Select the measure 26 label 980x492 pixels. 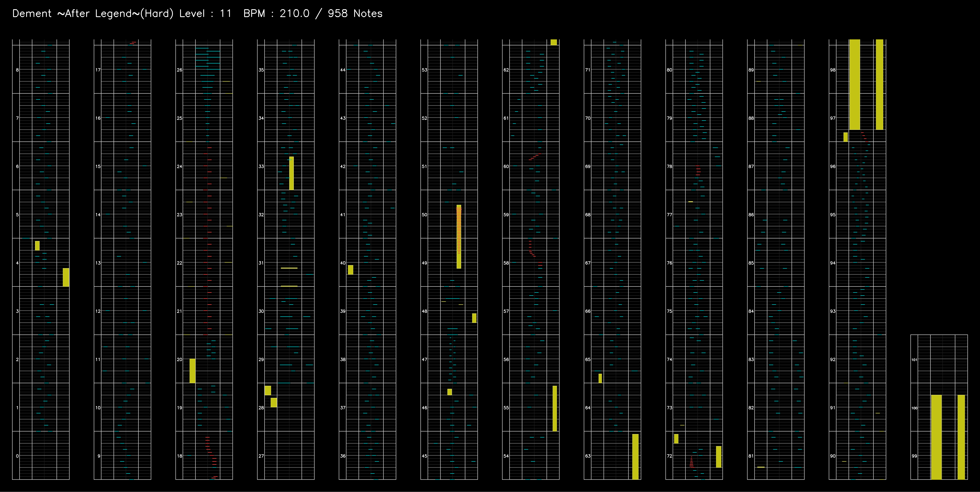click(x=180, y=70)
